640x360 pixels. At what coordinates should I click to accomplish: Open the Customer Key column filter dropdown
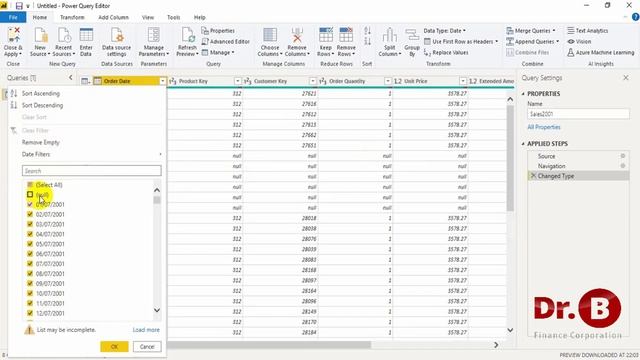313,81
